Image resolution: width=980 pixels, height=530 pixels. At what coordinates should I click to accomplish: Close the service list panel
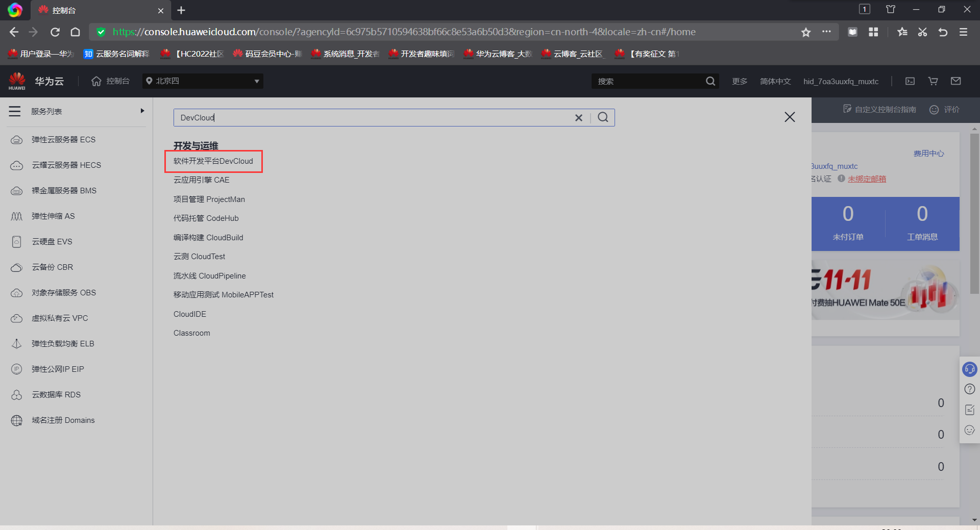(790, 117)
